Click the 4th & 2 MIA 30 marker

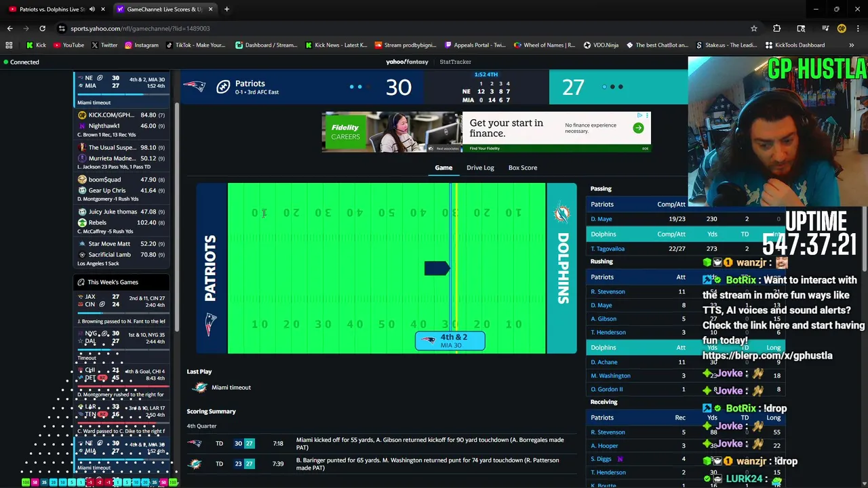[x=450, y=341]
